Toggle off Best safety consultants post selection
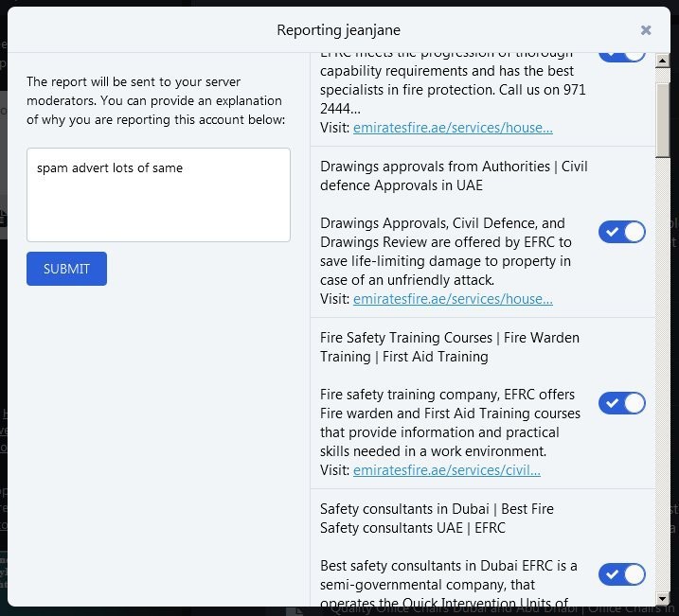 pos(622,574)
